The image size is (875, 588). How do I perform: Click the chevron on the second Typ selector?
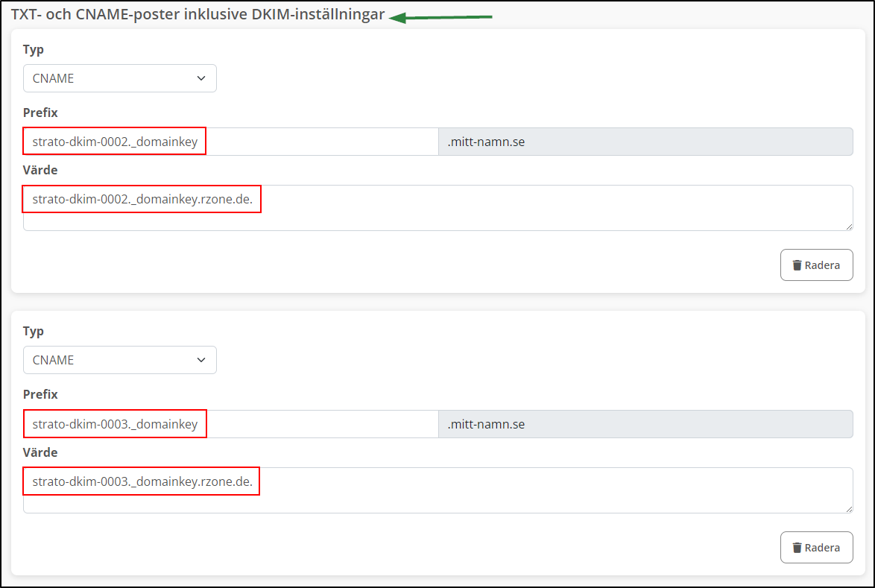pos(201,359)
